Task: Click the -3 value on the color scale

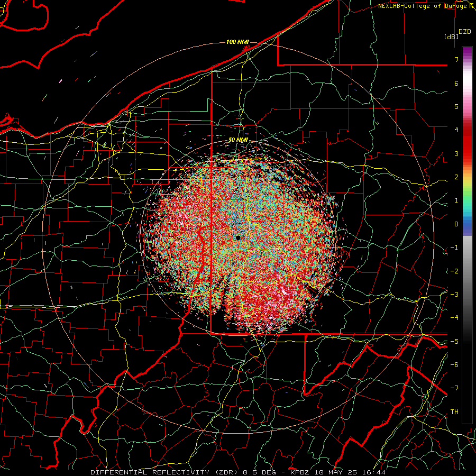Action: pyautogui.click(x=454, y=295)
